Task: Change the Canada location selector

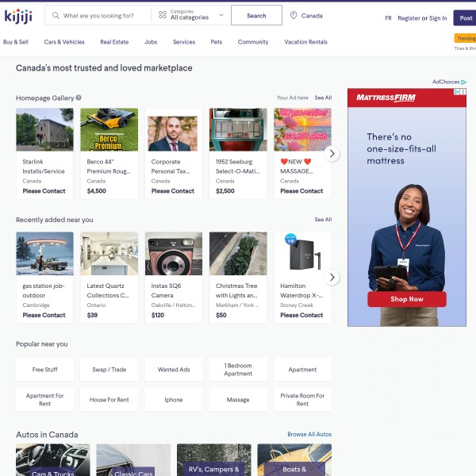Action: point(306,16)
